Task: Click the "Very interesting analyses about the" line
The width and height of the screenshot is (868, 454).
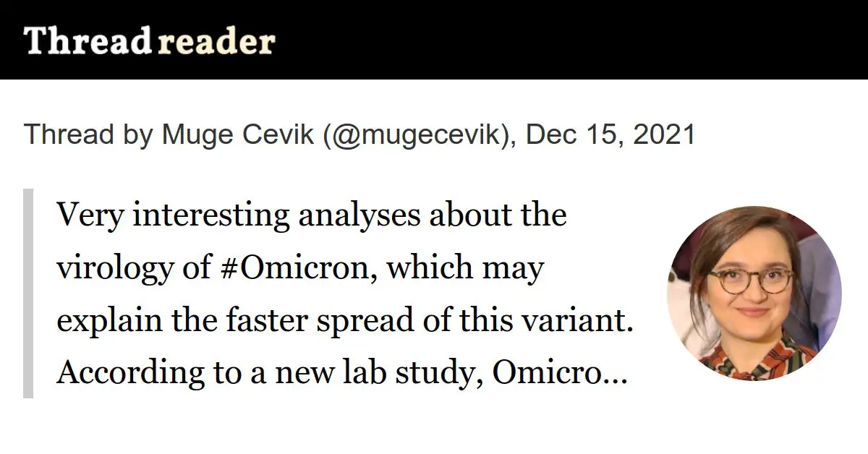Action: coord(312,216)
